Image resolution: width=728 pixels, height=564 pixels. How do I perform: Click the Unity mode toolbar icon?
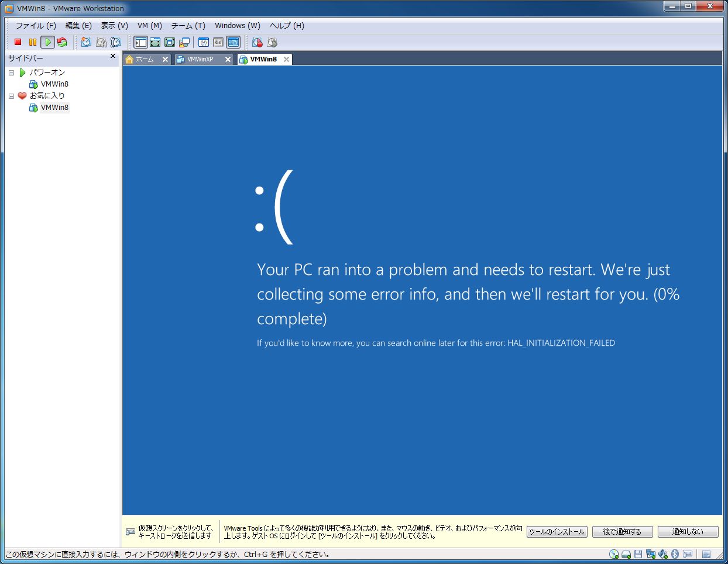click(x=184, y=42)
